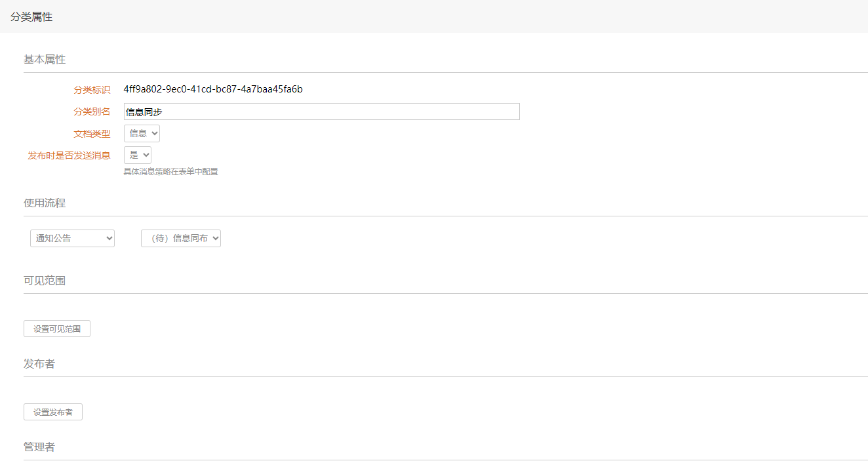This screenshot has height=463, width=868.
Task: Click the orange 文档类型 field label
Action: (x=92, y=134)
